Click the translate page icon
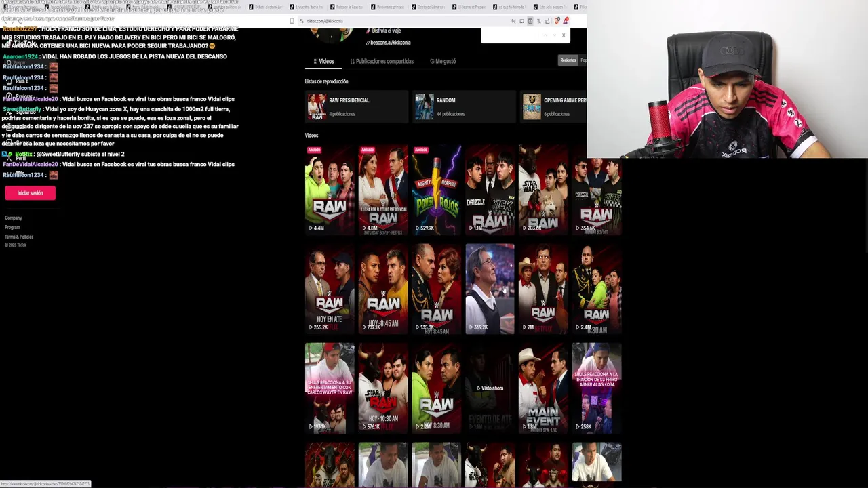 [x=539, y=21]
